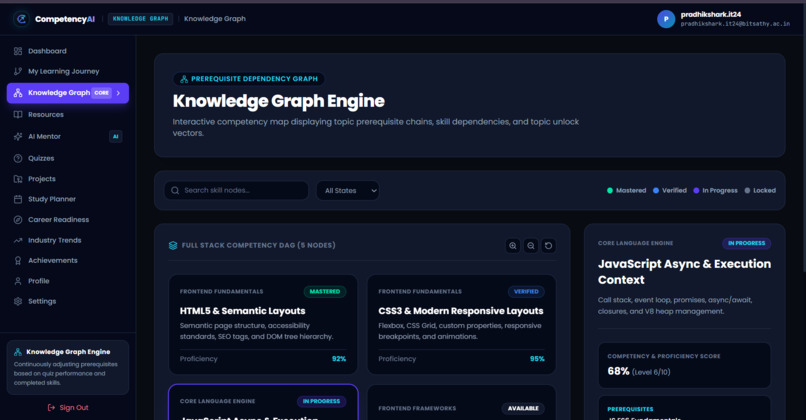Screen dimensions: 806x420
Task: Open Projects in the sidebar
Action: pos(68,179)
